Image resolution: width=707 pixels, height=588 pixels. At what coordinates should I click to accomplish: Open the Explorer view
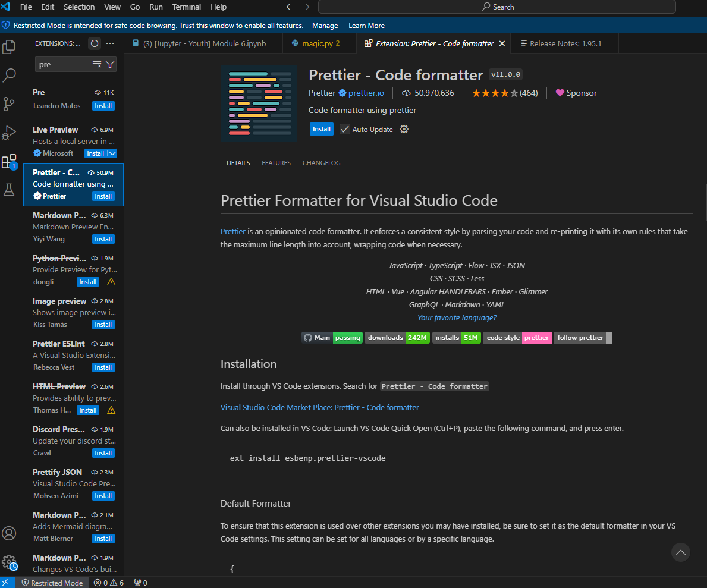(9, 46)
